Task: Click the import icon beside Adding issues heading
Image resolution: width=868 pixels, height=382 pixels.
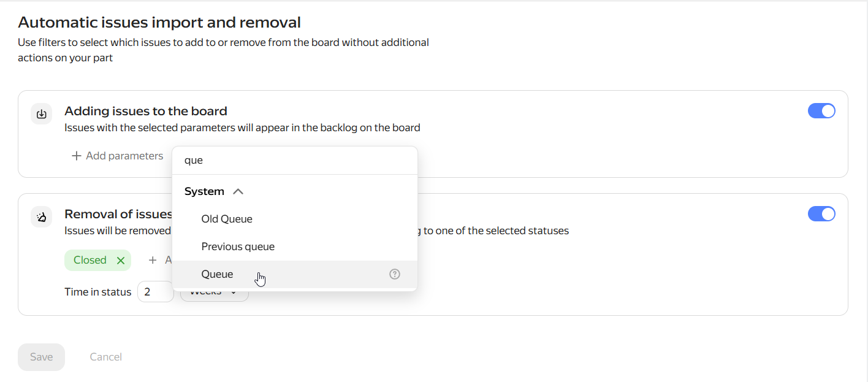Action: click(42, 114)
